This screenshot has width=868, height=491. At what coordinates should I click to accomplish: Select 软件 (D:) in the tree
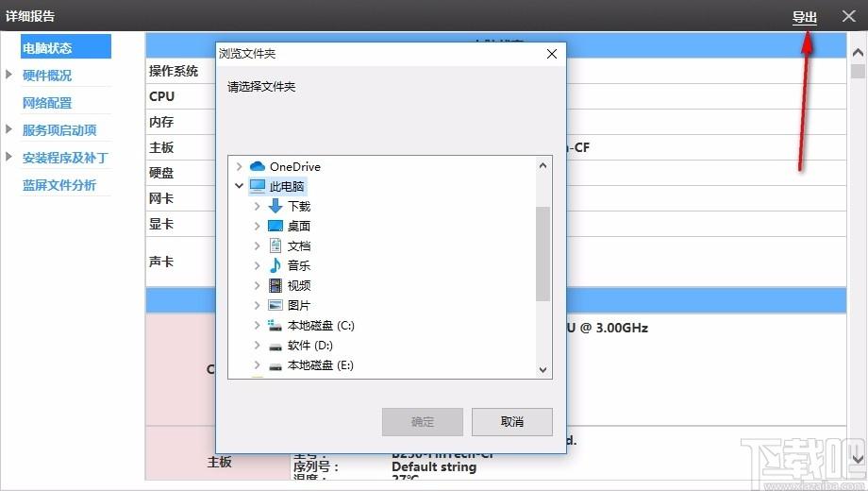click(310, 346)
